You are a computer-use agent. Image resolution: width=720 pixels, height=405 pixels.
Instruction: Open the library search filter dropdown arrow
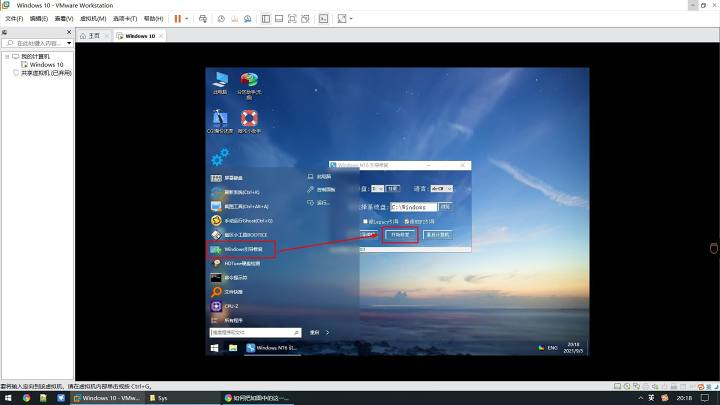tap(69, 43)
